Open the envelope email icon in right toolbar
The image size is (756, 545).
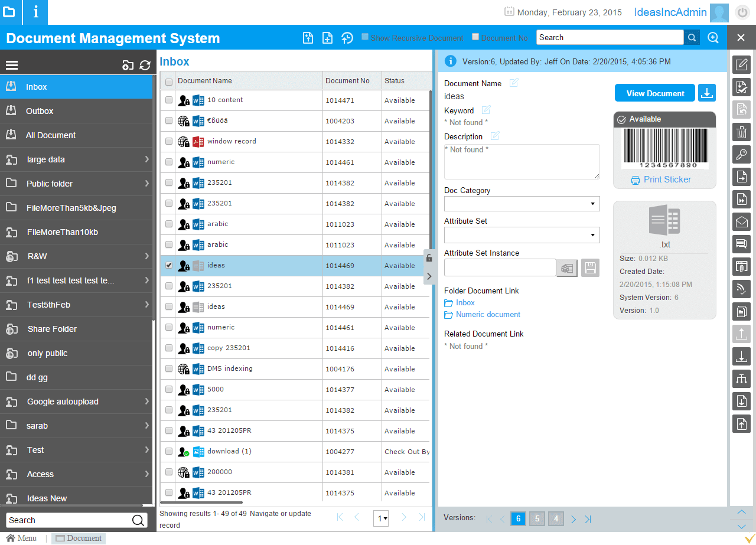click(x=741, y=221)
